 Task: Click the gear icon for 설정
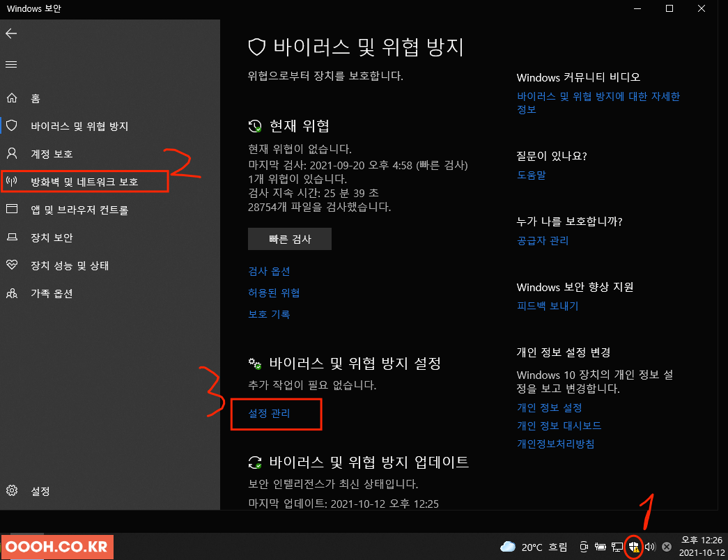pyautogui.click(x=12, y=490)
